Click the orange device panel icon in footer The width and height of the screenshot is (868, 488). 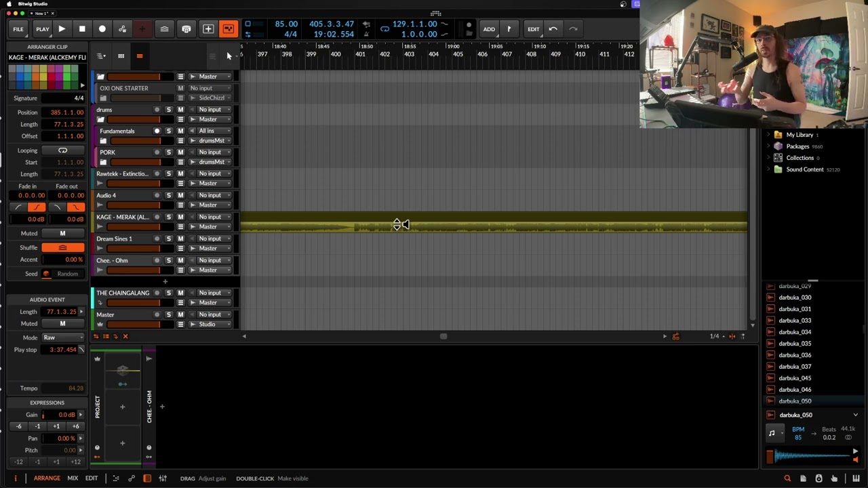[x=147, y=479]
